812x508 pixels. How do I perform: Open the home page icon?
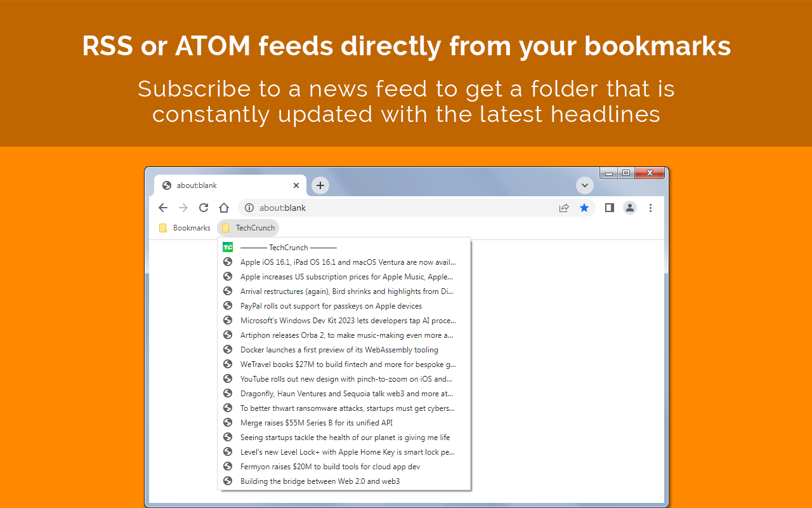pos(224,208)
